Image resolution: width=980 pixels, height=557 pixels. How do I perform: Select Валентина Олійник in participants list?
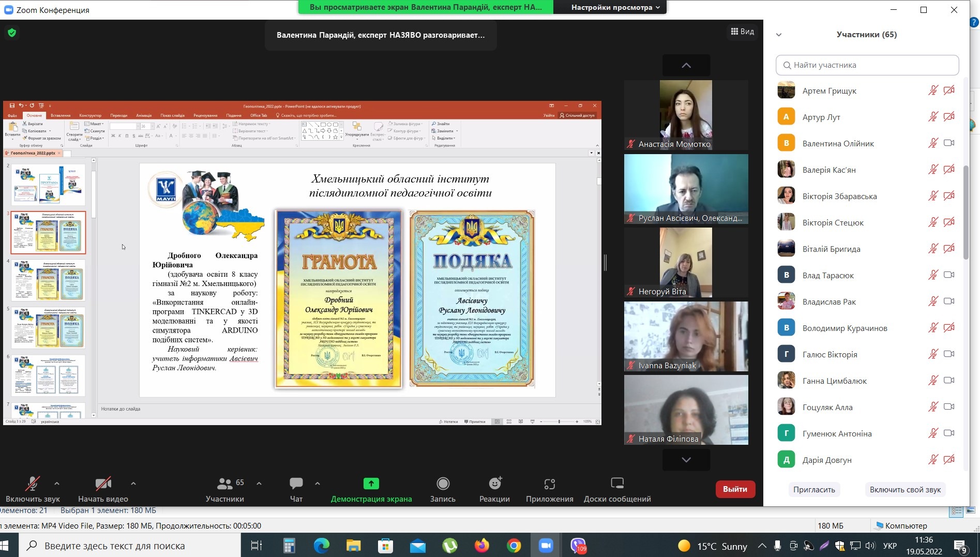tap(838, 144)
